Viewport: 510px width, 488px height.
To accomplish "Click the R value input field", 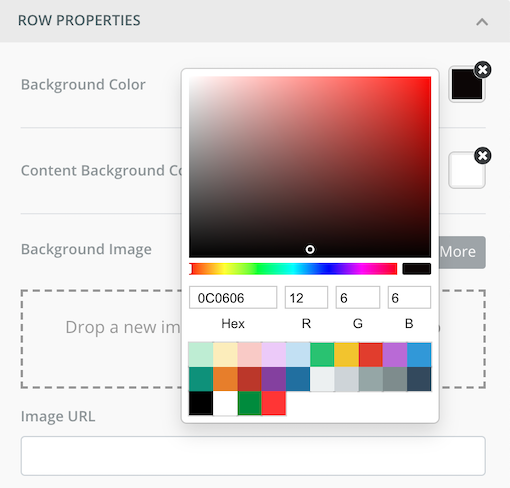I will click(306, 297).
